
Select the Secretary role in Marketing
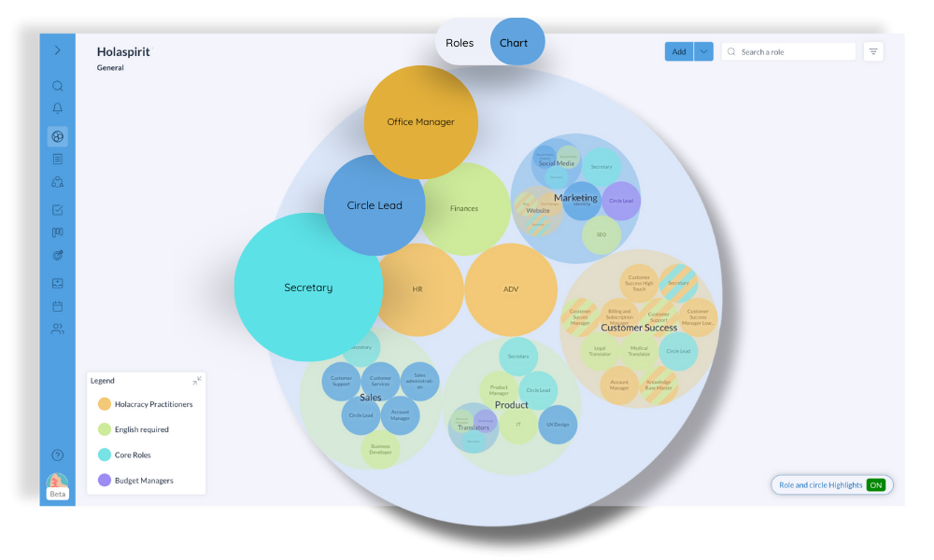(x=601, y=167)
